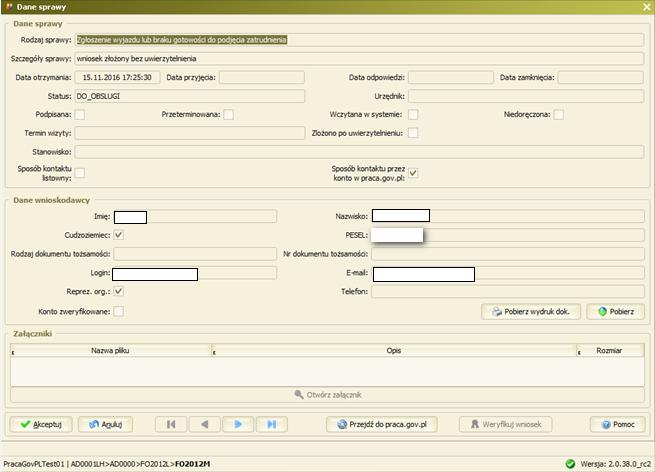Click Rodzaj dokumentu tożsamości field
Viewport: 655px width, 472px height.
pyautogui.click(x=195, y=254)
